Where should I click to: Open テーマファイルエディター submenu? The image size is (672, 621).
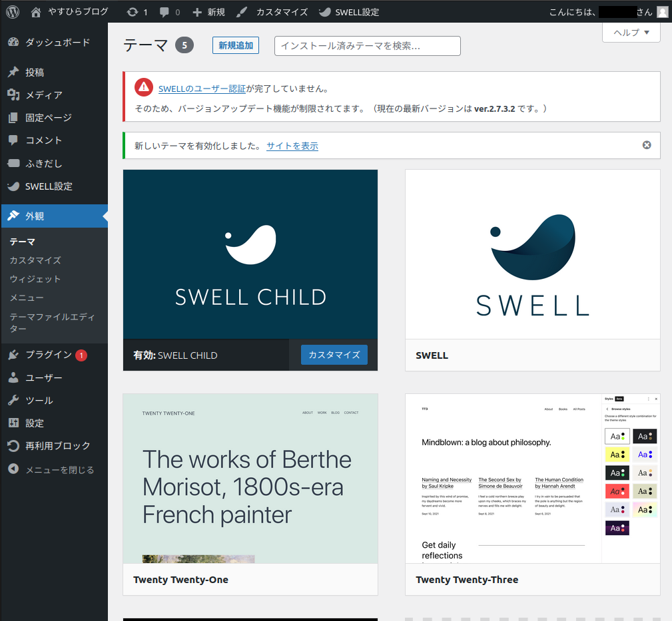[53, 323]
